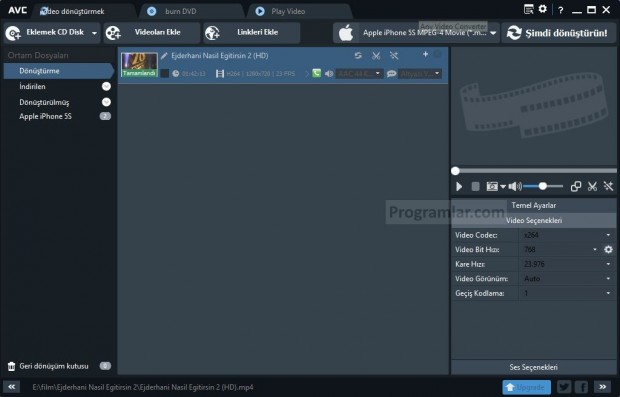Click the refresh/reconvert icon on the video row
The height and width of the screenshot is (397, 620).
pyautogui.click(x=358, y=56)
